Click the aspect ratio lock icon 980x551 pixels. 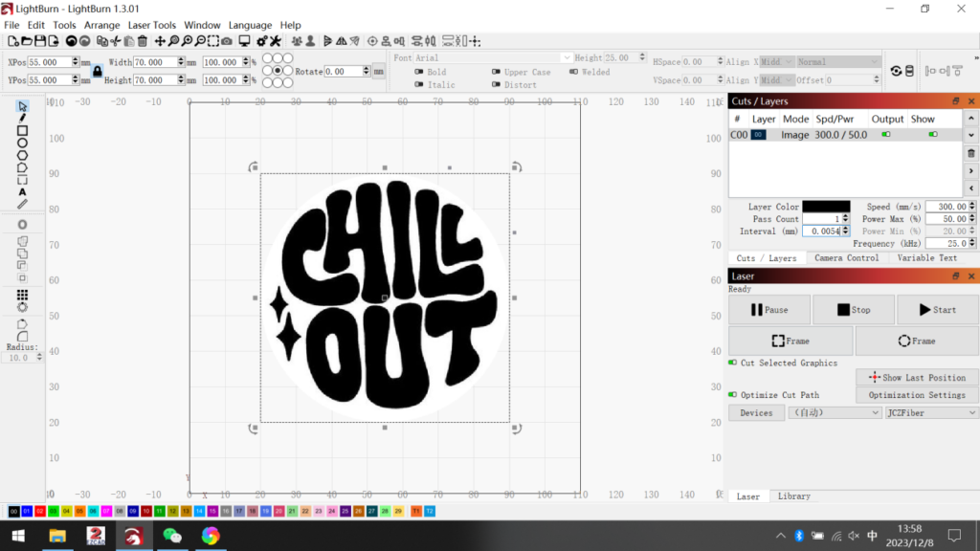tap(98, 71)
